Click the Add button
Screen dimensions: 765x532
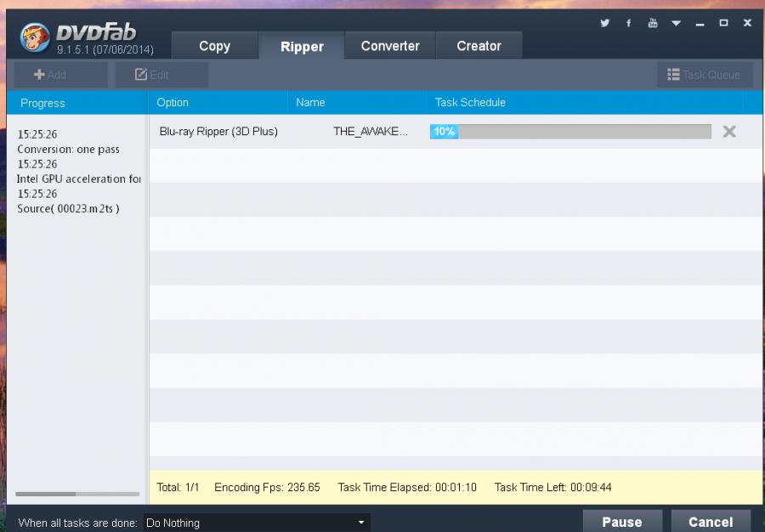[60, 75]
